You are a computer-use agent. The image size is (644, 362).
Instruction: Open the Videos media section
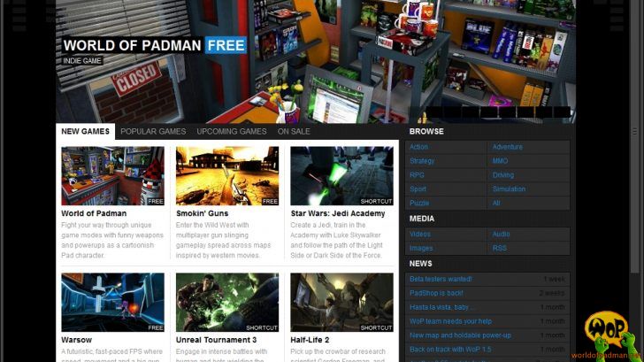tap(420, 235)
